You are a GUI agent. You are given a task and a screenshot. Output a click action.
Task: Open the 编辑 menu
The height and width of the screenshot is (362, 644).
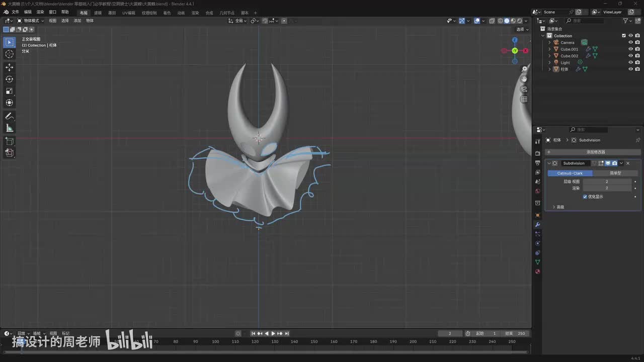(x=28, y=12)
